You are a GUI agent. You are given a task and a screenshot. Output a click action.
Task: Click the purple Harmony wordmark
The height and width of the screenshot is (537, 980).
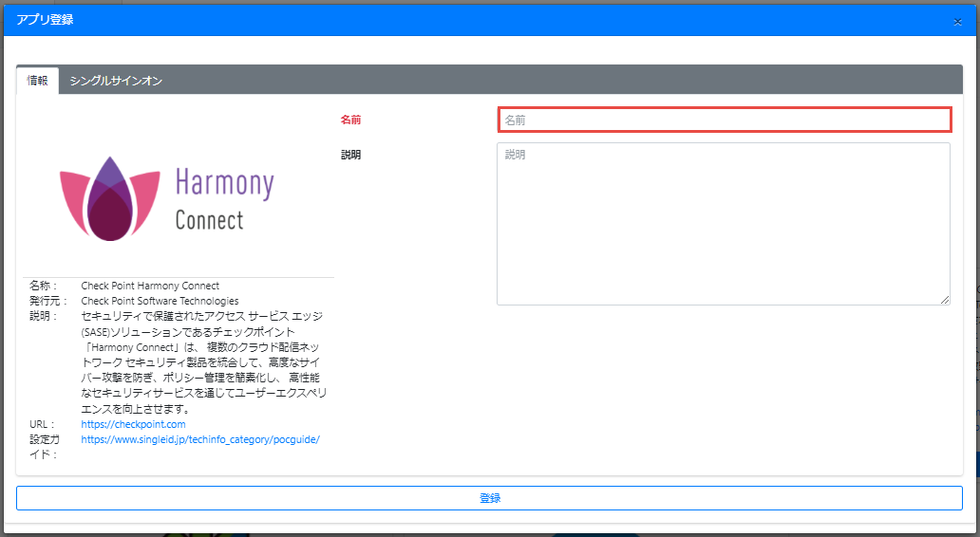click(224, 183)
